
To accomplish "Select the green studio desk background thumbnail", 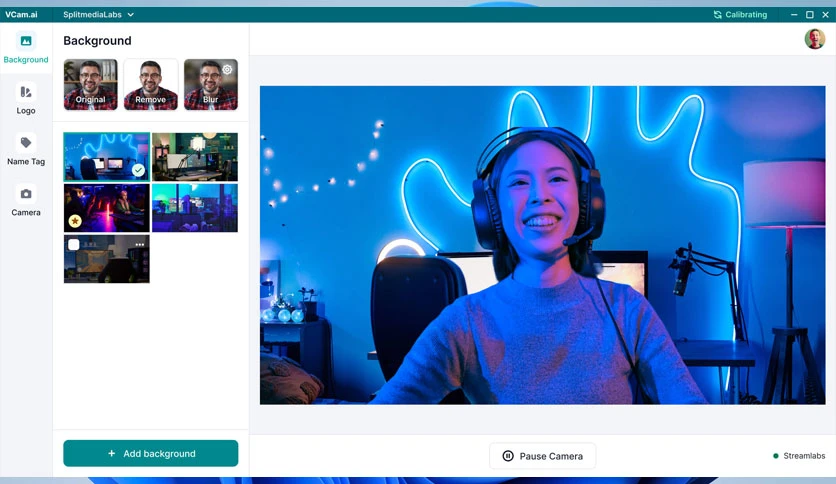I will tap(195, 157).
